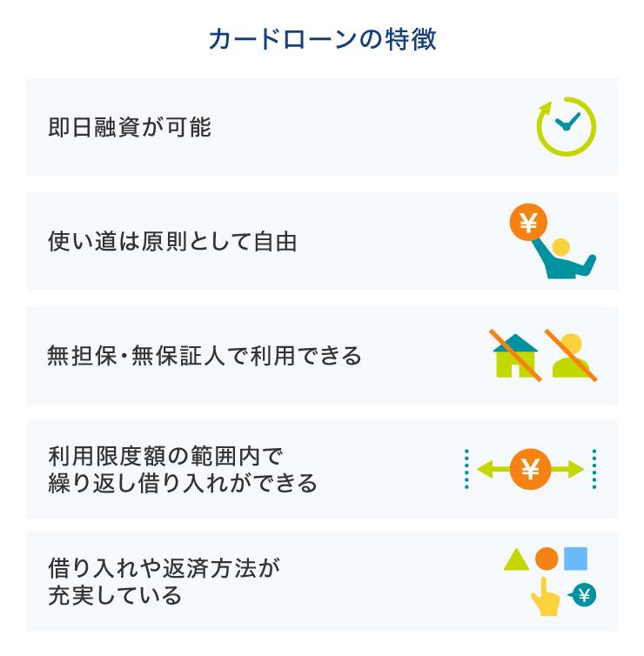Click the orange yen coin above the person
Screen dimensions: 644x656
point(528,224)
